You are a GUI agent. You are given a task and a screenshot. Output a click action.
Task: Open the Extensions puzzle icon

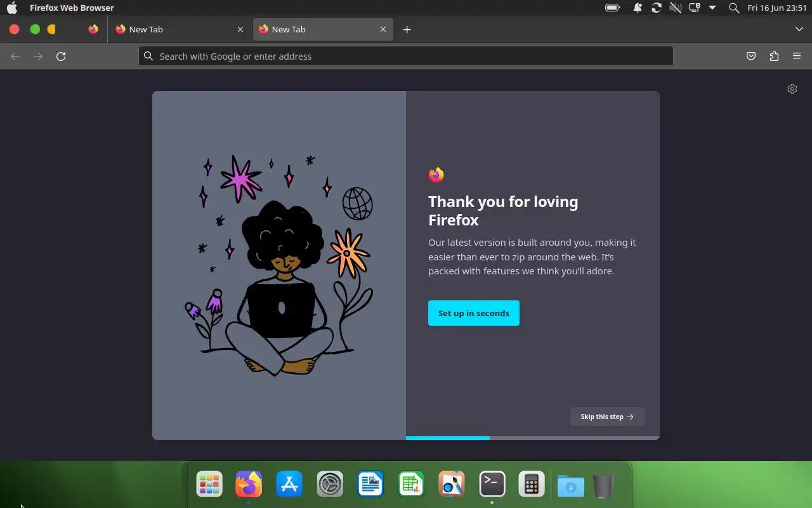pos(774,56)
